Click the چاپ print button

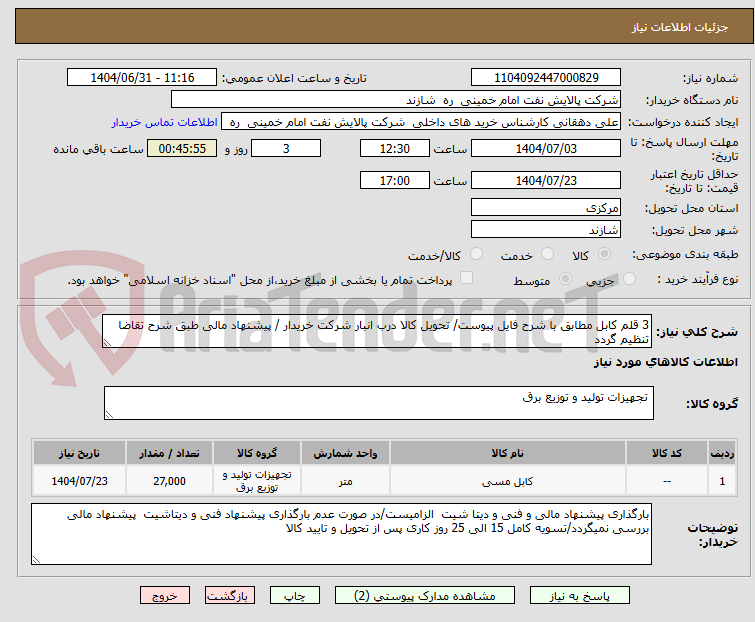(x=295, y=596)
